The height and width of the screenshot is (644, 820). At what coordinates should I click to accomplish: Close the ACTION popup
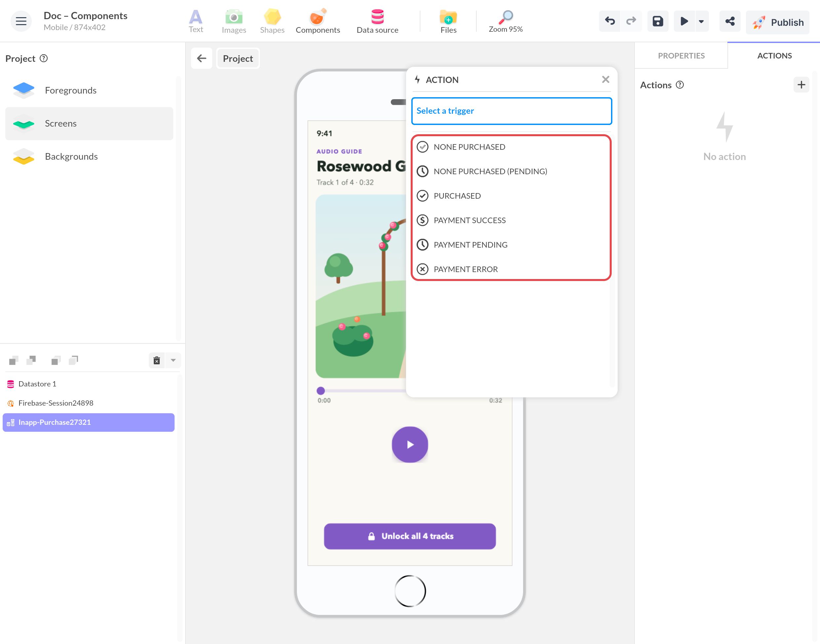(x=605, y=80)
